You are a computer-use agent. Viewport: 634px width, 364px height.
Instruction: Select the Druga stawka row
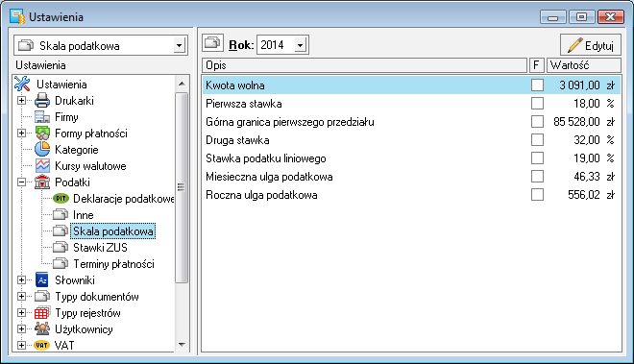411,140
